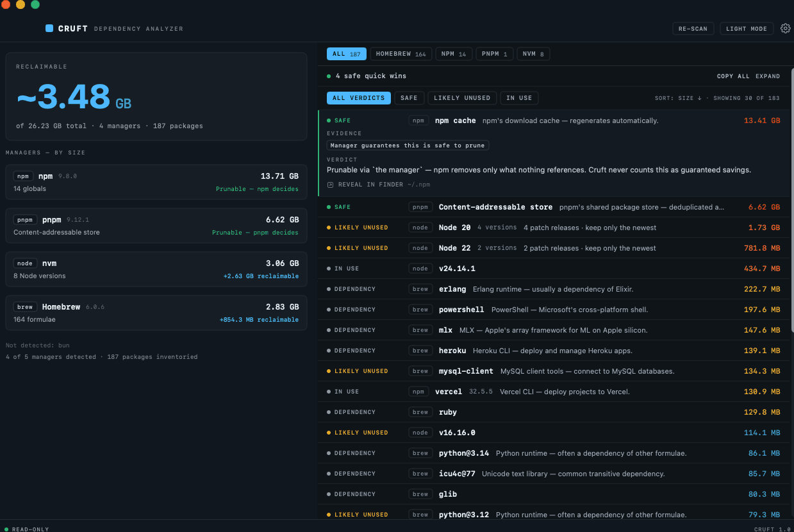This screenshot has width=794, height=532.
Task: Open settings gear icon
Action: coord(785,28)
